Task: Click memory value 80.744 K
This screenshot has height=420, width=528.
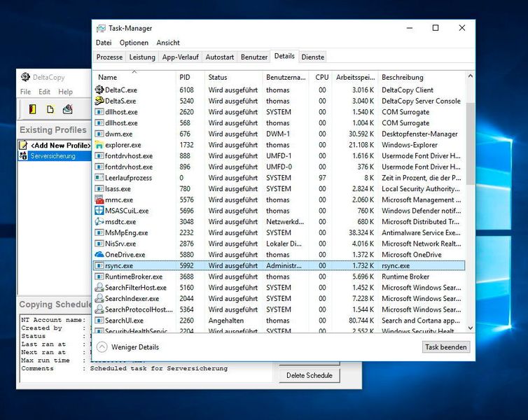Action: (x=361, y=321)
